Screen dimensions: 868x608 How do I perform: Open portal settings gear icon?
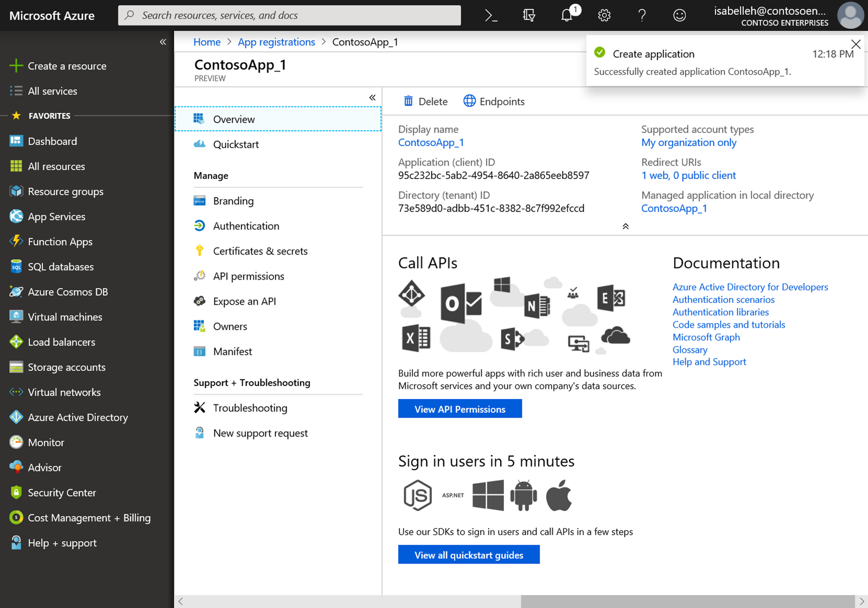click(604, 16)
